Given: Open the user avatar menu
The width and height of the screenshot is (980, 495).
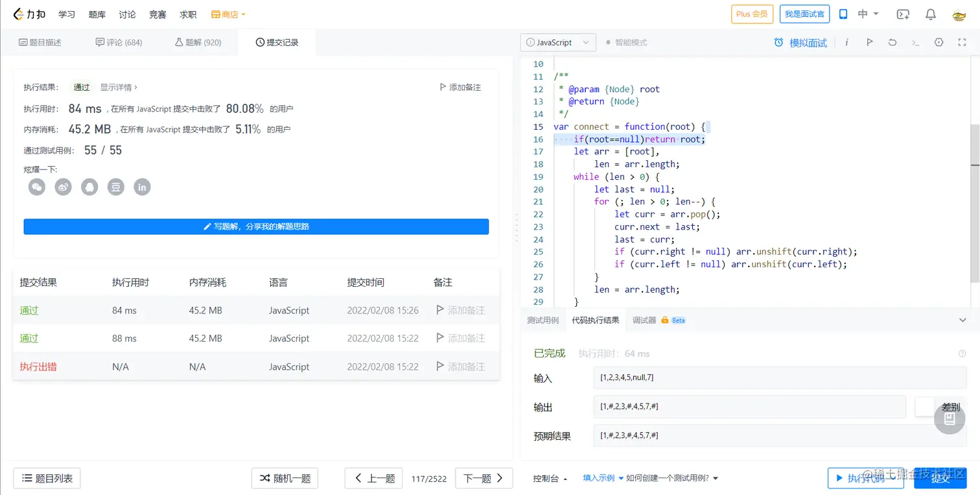Looking at the screenshot, I should pos(959,14).
